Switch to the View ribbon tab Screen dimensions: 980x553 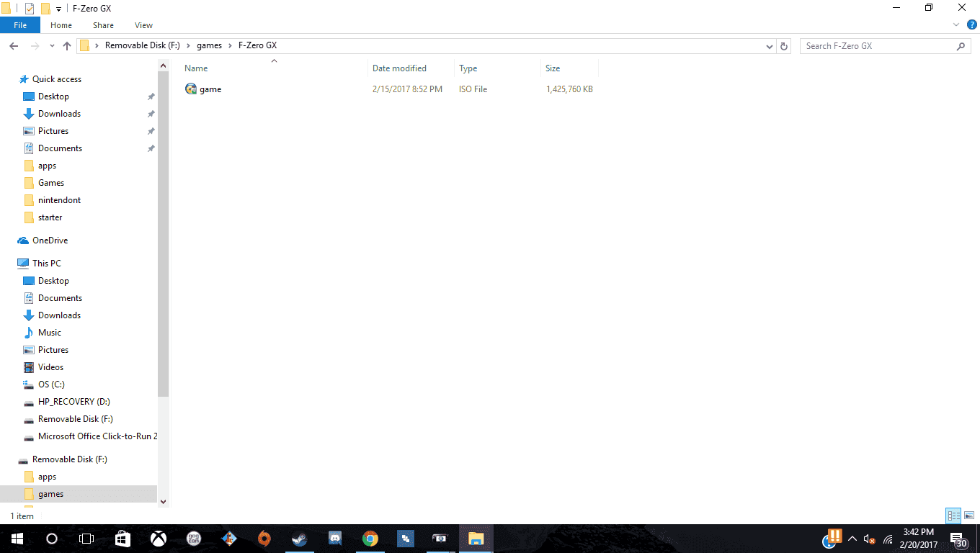tap(144, 25)
